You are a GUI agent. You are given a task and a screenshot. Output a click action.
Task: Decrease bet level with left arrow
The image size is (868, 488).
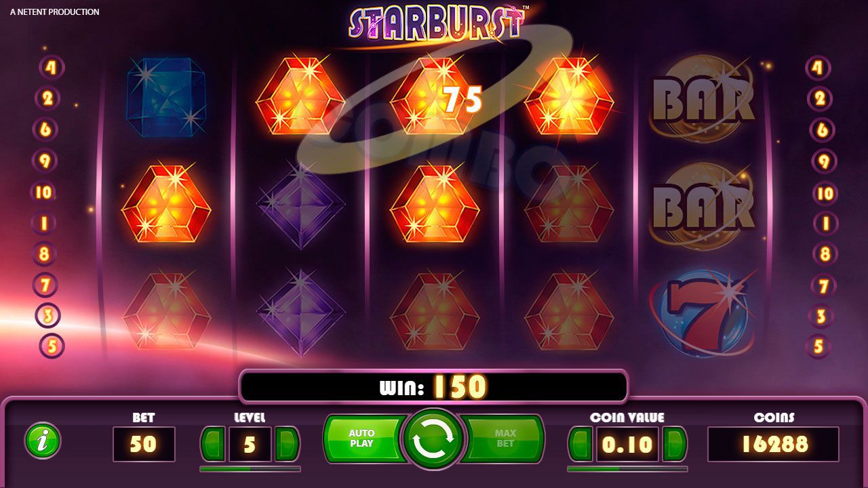(213, 445)
